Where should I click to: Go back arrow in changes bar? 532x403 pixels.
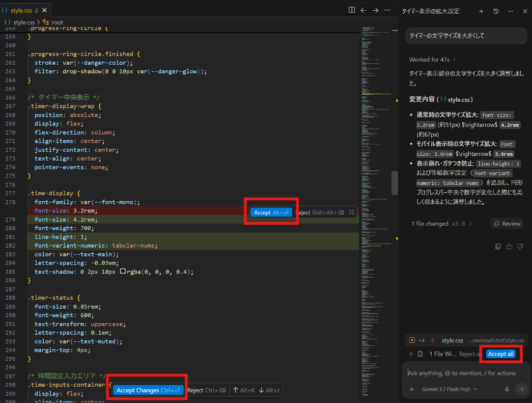pyautogui.click(x=411, y=354)
